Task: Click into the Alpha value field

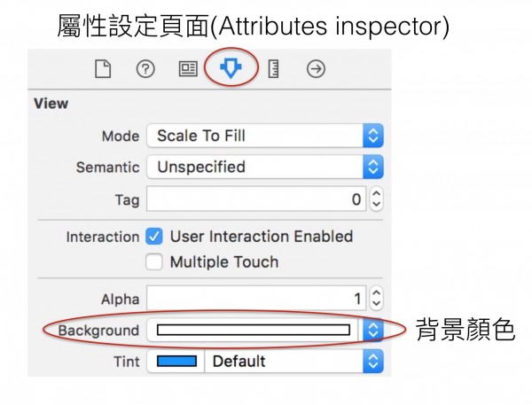Action: (256, 298)
